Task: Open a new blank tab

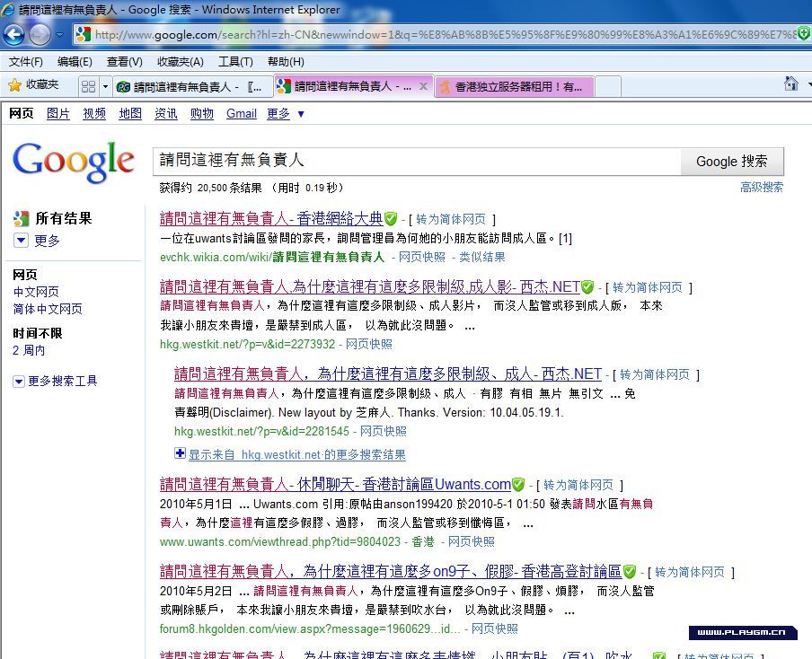Action: (x=608, y=86)
